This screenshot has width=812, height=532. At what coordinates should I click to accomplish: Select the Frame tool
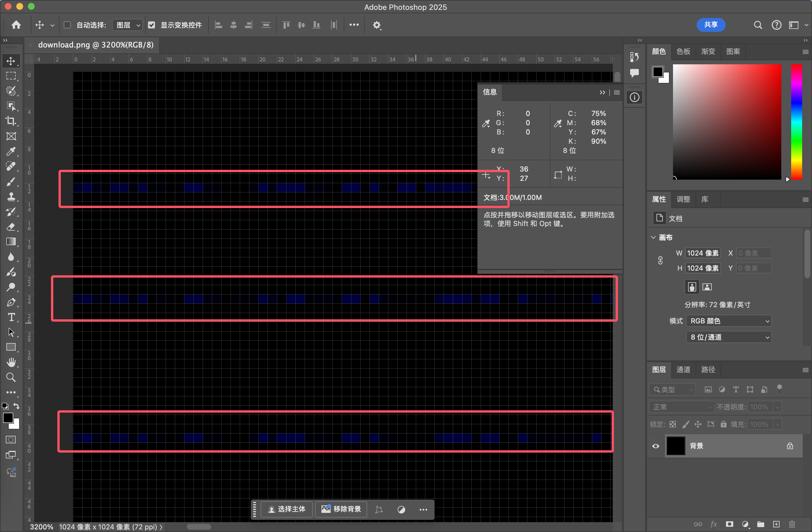[11, 136]
